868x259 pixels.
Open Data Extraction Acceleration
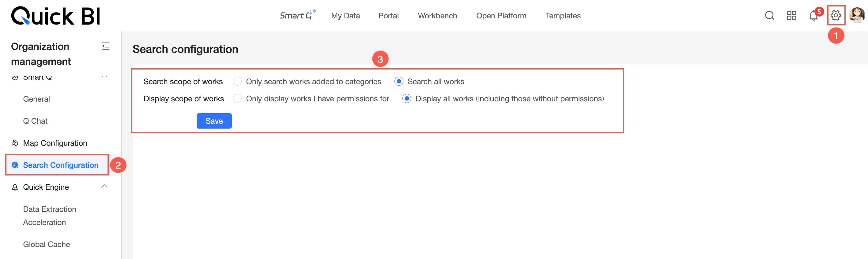pyautogui.click(x=50, y=216)
